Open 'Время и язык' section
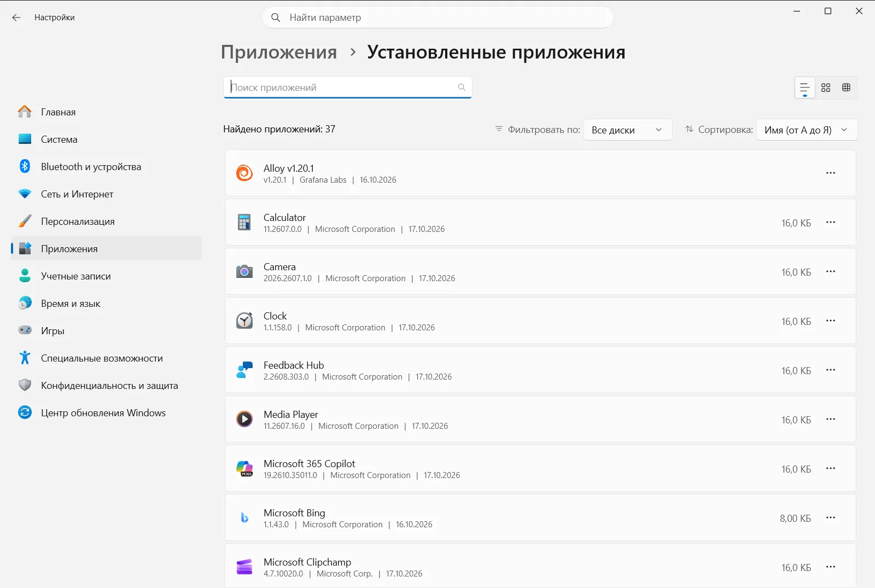The image size is (875, 588). coord(107,304)
